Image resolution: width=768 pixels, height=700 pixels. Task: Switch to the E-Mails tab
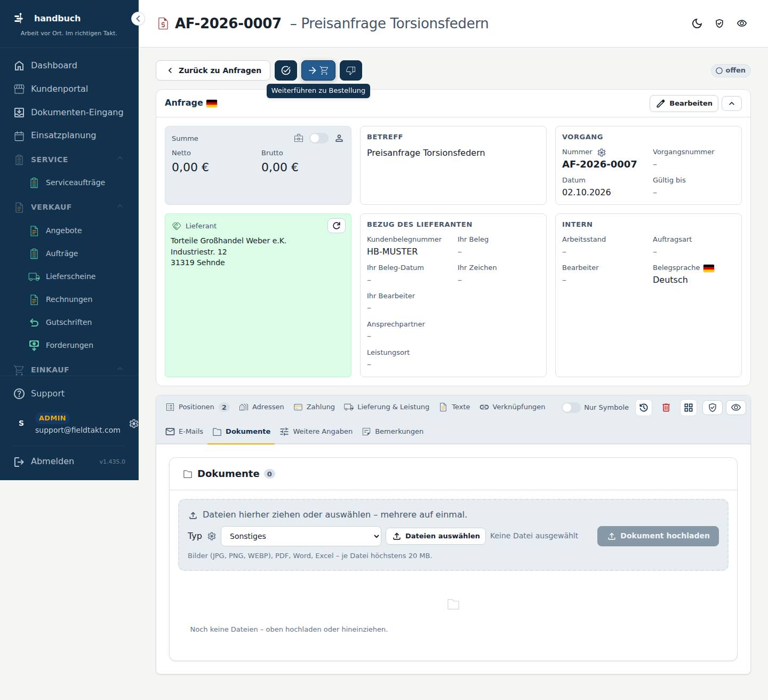tap(185, 432)
